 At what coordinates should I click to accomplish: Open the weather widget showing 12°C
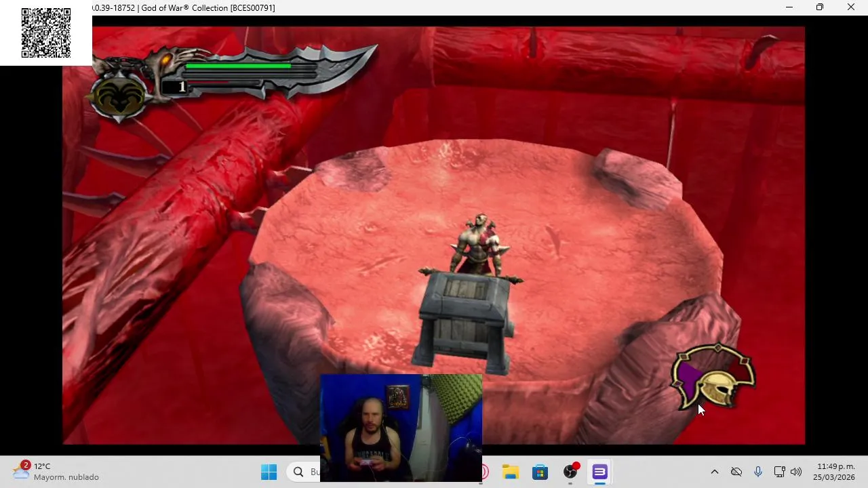click(x=56, y=472)
